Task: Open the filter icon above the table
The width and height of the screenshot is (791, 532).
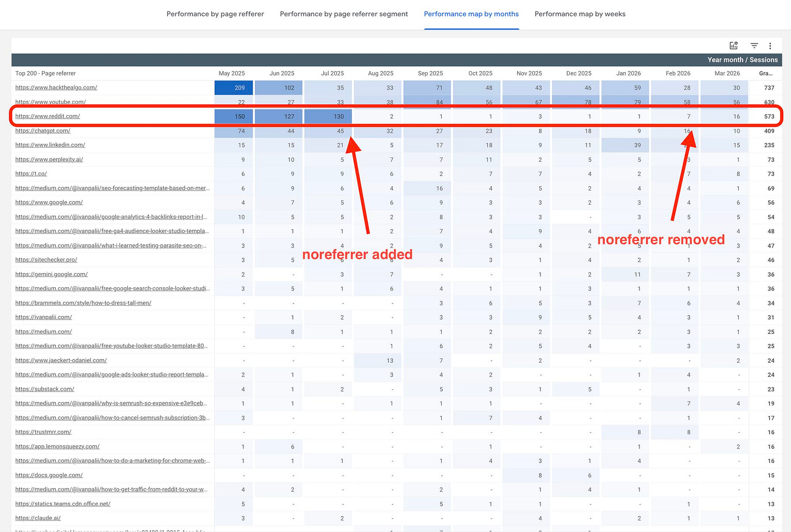Action: (754, 46)
